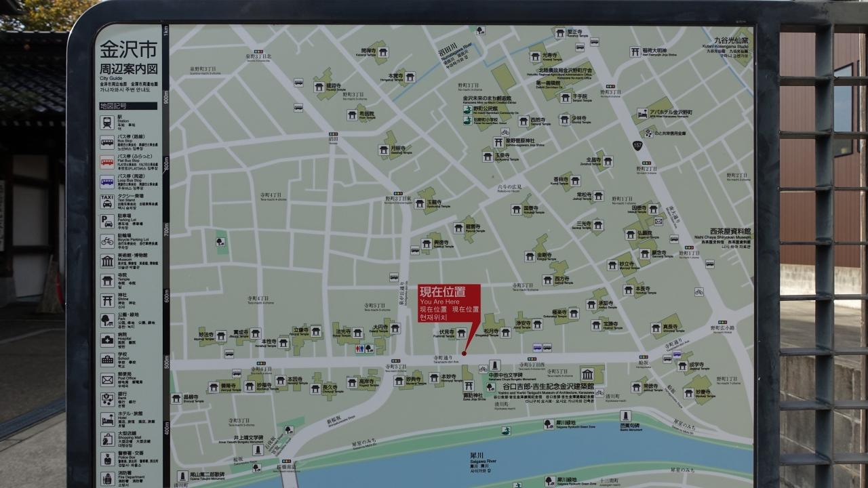Image resolution: width=868 pixels, height=488 pixels.
Task: Click the Kokutaiji Temple icon
Action: pos(516,209)
